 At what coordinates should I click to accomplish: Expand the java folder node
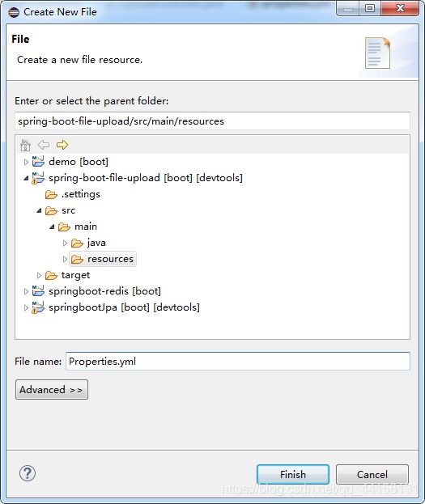click(x=65, y=243)
